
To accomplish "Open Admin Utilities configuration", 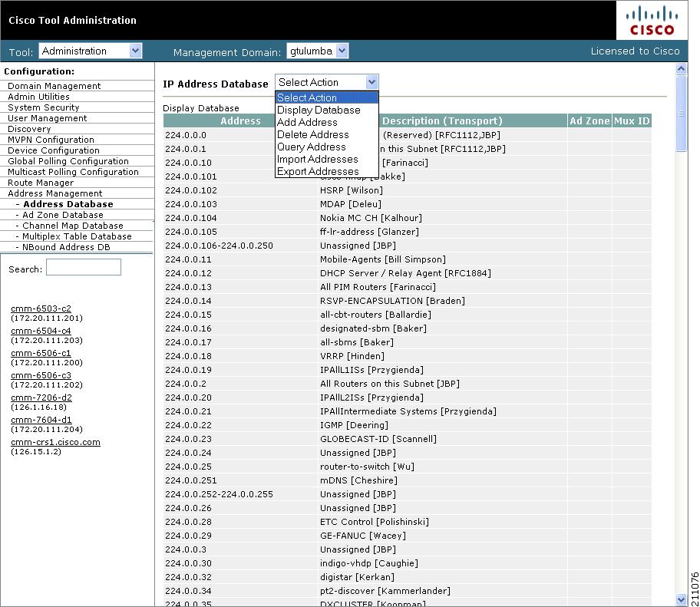I will [x=38, y=97].
